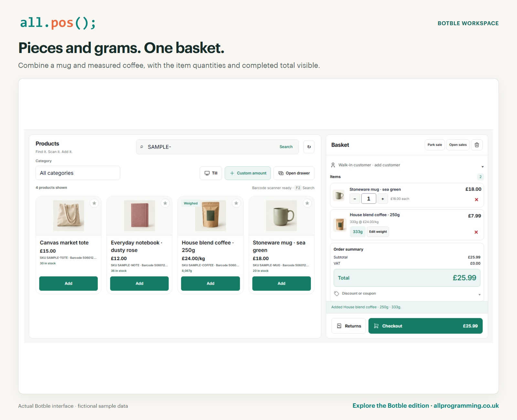Click the discount tag icon

pyautogui.click(x=336, y=293)
